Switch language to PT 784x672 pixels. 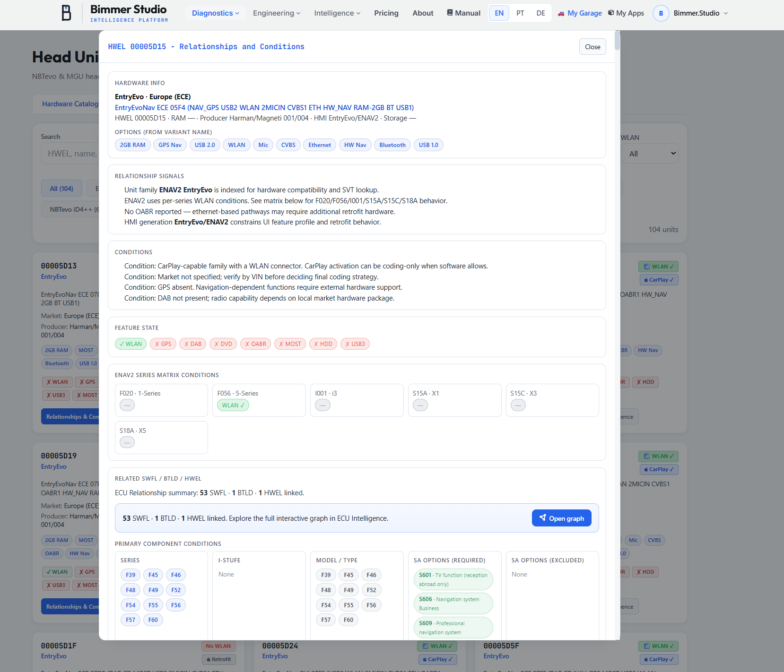[520, 13]
